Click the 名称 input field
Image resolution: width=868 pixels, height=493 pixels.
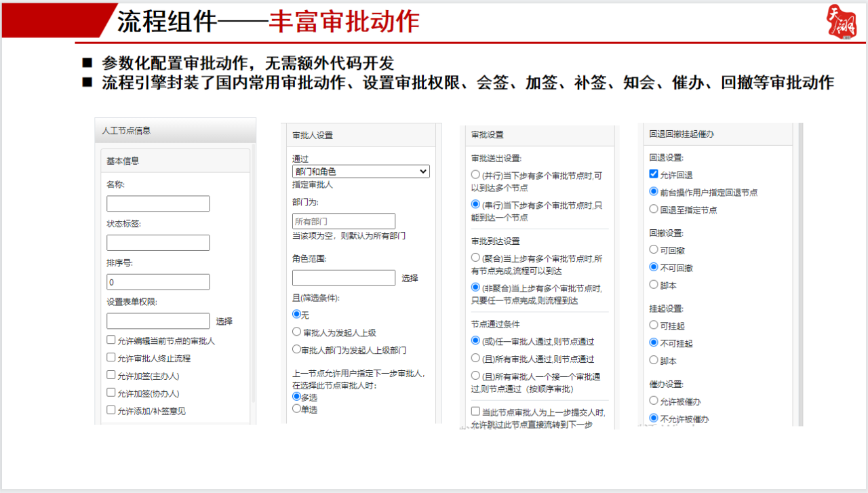(x=158, y=203)
